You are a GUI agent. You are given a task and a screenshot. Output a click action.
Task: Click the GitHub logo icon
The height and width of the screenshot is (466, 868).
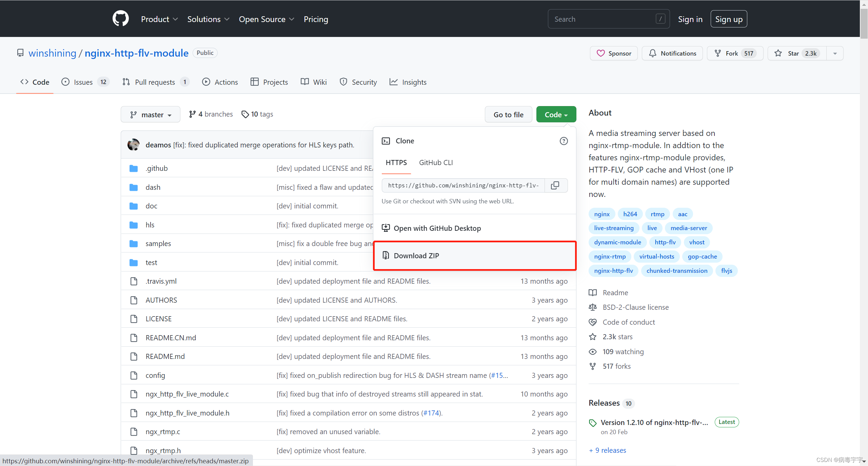(121, 19)
